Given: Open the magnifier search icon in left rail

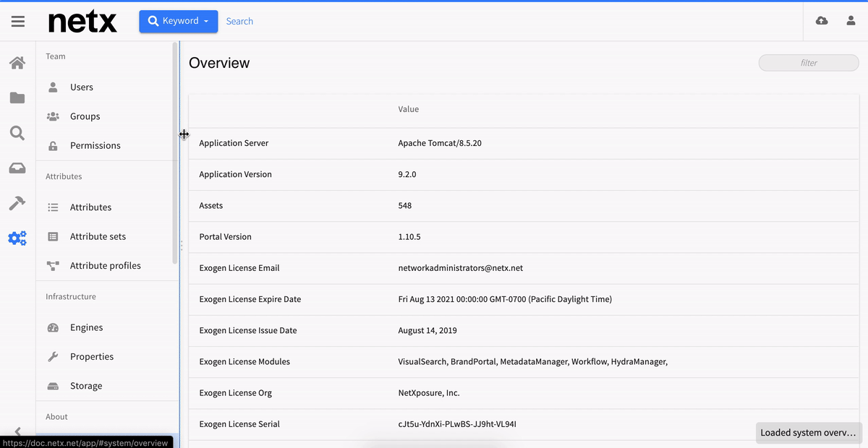Looking at the screenshot, I should tap(17, 133).
